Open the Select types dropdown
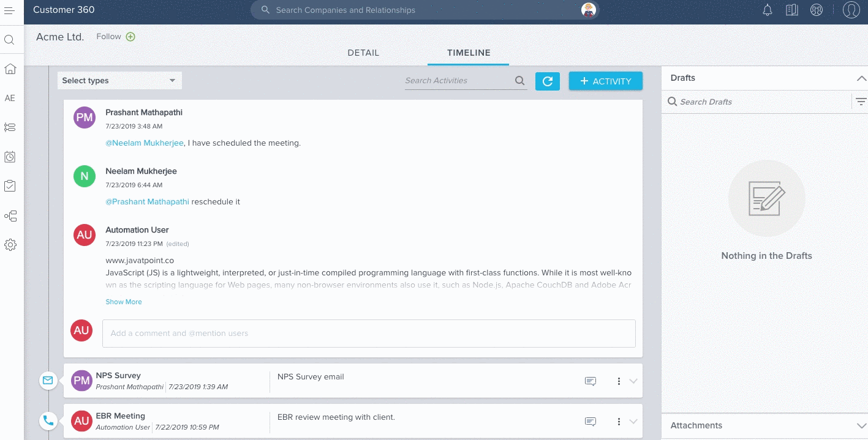The width and height of the screenshot is (868, 440). coord(119,81)
